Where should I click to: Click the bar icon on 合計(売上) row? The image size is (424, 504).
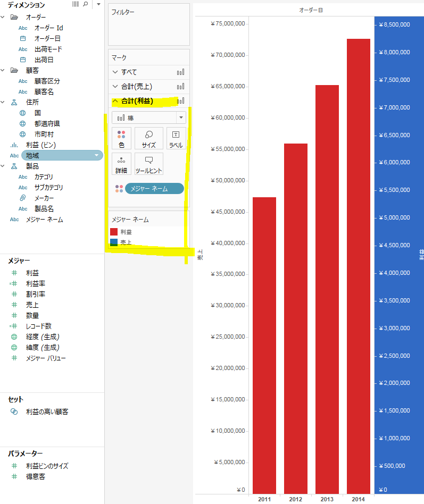tap(181, 86)
